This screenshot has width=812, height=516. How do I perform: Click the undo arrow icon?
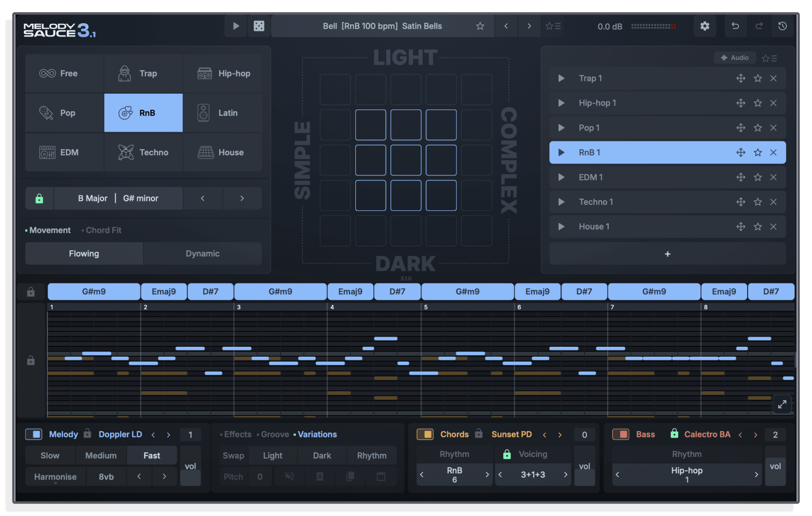(x=735, y=26)
